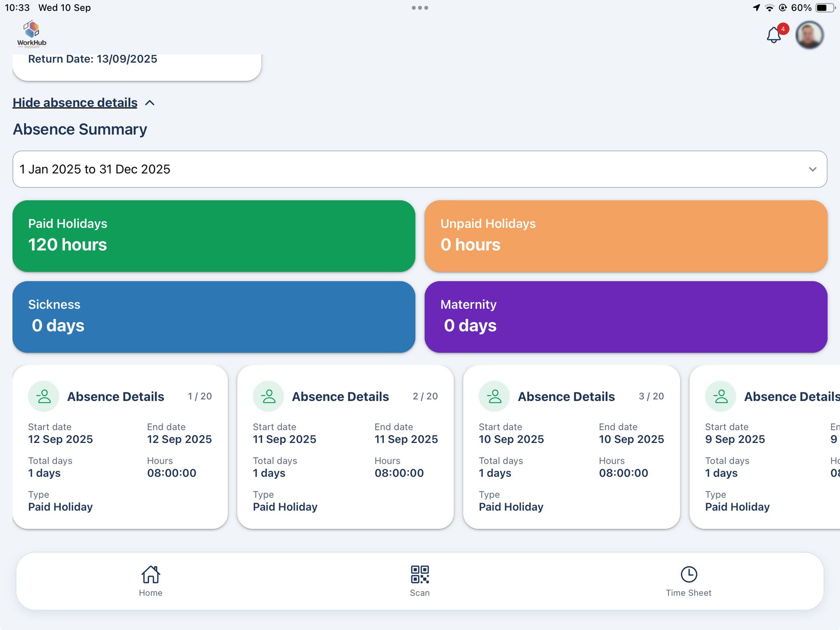Open Absence Details card starting 11 Sep 2025
Viewport: 840px width, 630px height.
(345, 447)
